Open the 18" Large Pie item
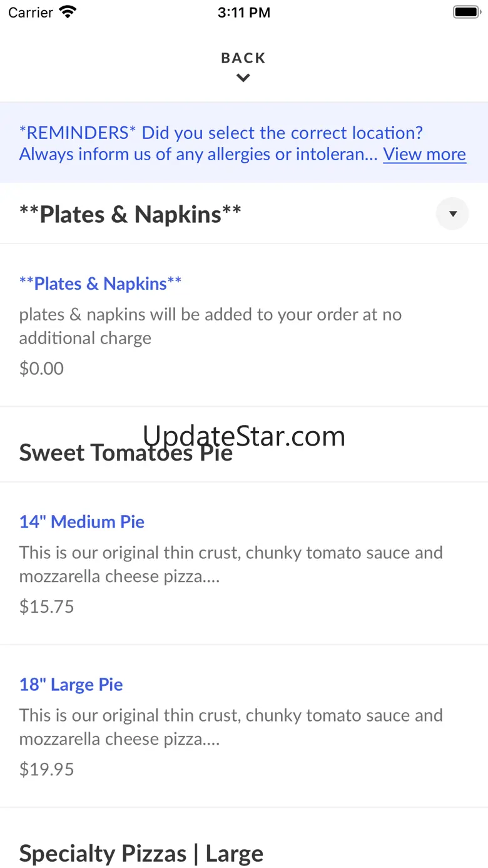This screenshot has width=488, height=868. coord(71,685)
